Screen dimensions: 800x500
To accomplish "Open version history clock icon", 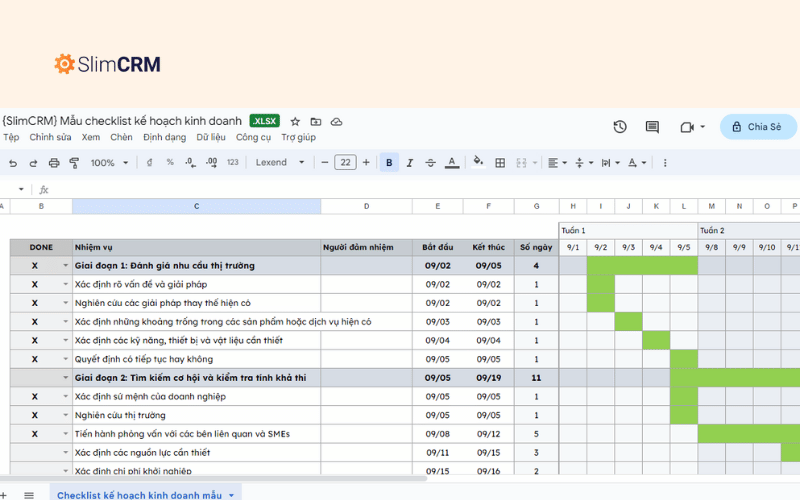I will click(620, 127).
